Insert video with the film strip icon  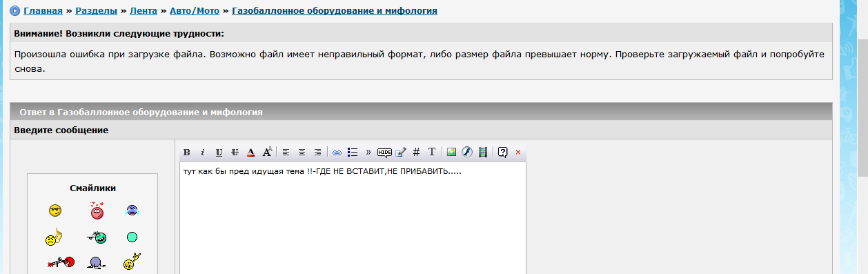click(x=483, y=152)
